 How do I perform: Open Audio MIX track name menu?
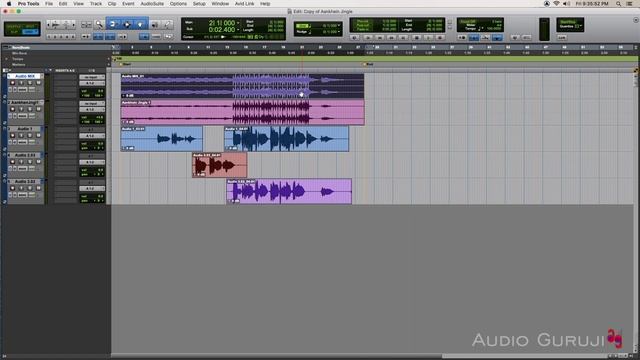[24, 76]
